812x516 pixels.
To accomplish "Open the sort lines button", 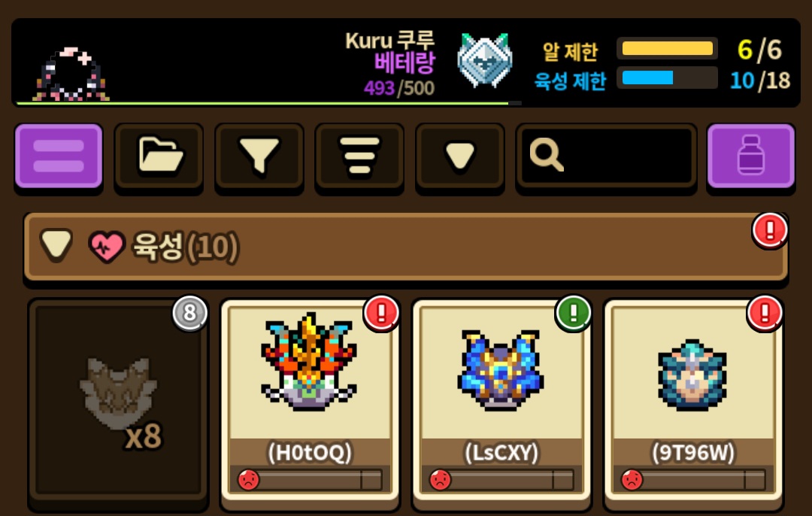I will pos(359,156).
